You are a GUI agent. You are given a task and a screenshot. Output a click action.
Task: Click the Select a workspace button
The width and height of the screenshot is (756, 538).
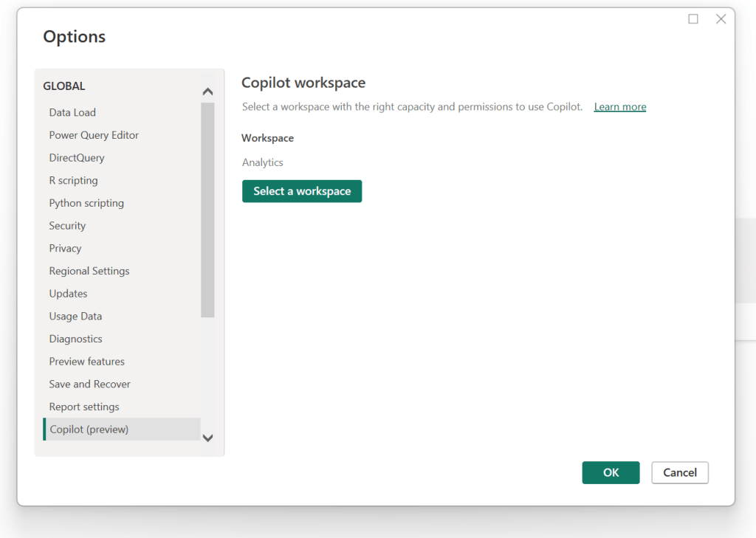[x=301, y=190]
